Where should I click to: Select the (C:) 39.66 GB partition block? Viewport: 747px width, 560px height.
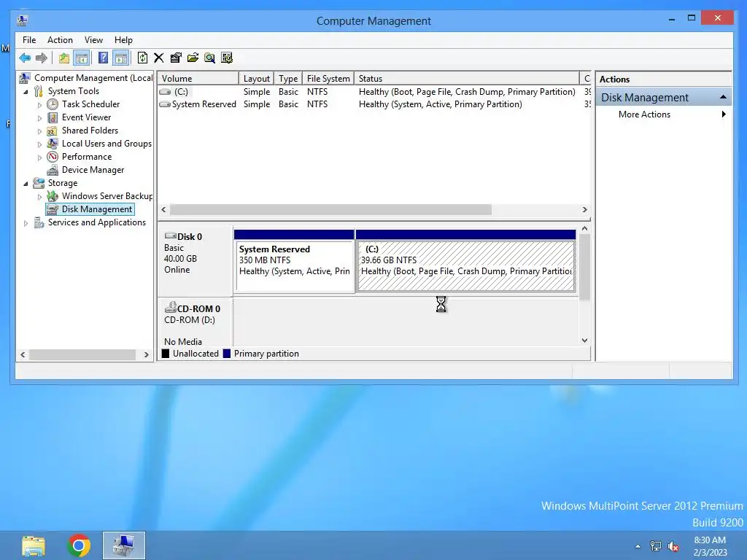(466, 260)
